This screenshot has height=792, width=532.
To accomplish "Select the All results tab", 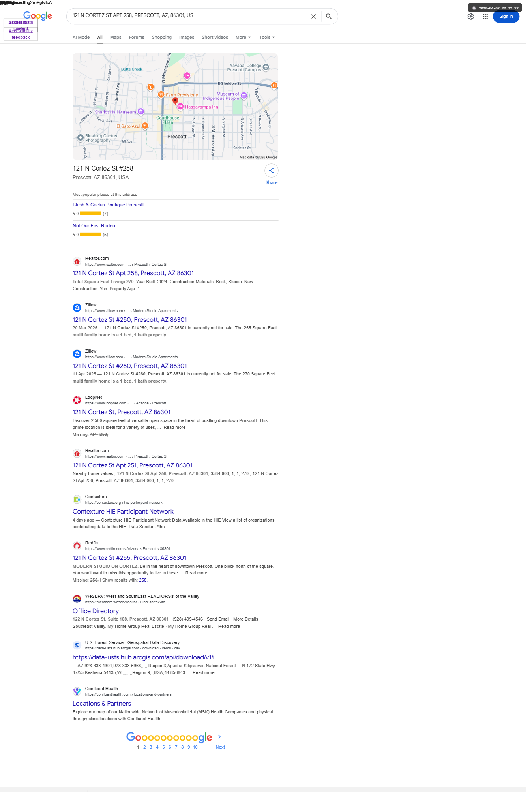I will click(x=100, y=37).
